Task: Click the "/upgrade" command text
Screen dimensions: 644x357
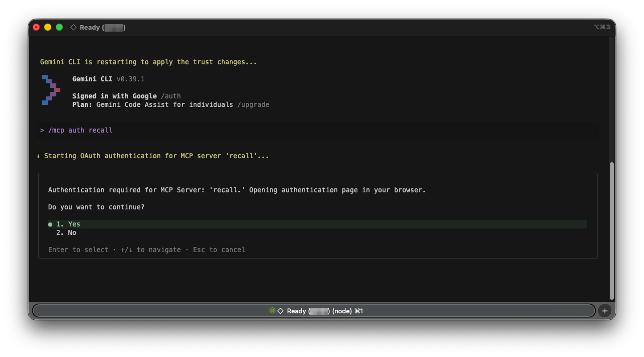Action: [x=253, y=104]
